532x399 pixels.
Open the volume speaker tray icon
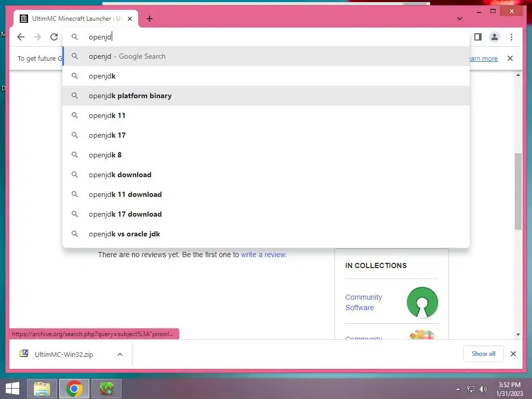pyautogui.click(x=483, y=389)
